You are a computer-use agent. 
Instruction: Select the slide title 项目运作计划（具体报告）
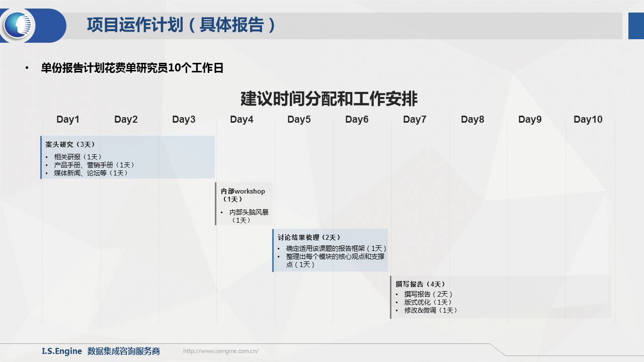(x=181, y=25)
